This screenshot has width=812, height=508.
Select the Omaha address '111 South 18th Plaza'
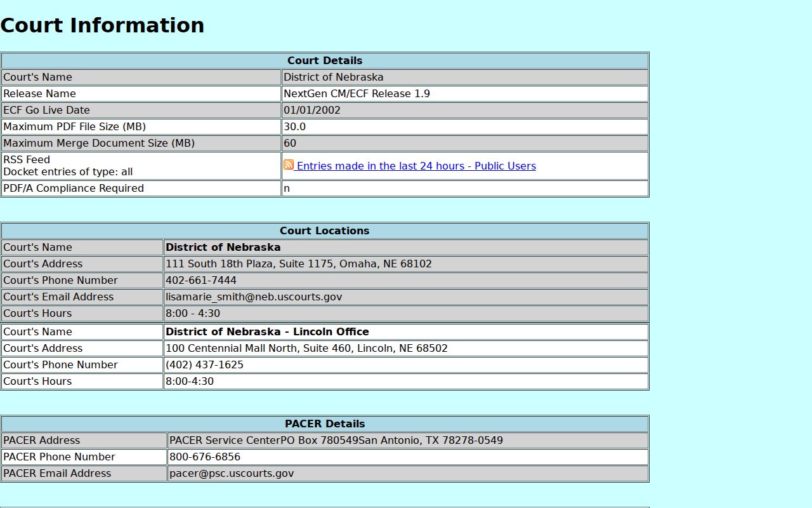click(x=299, y=264)
